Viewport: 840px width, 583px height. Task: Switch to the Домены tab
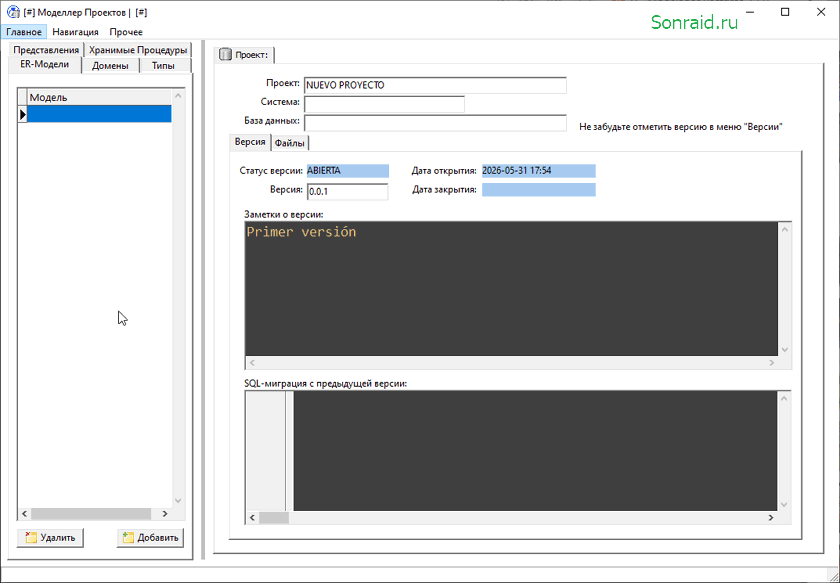[x=110, y=66]
